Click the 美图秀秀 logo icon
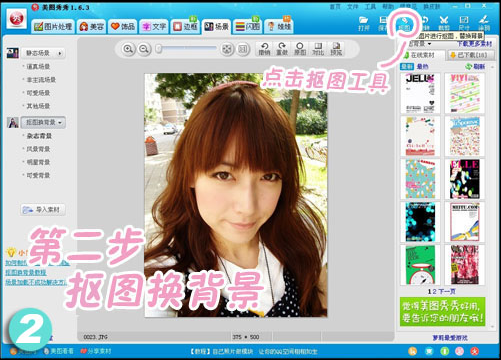This screenshot has height=360, width=501. click(x=16, y=19)
